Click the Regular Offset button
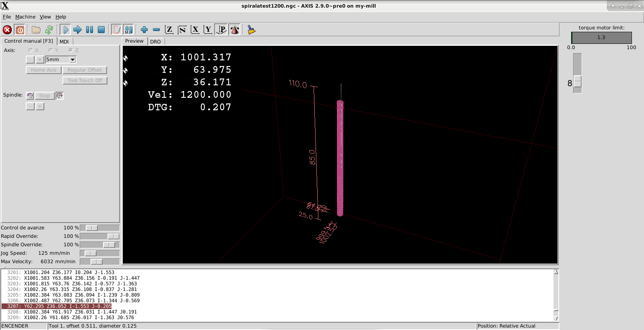This screenshot has height=330, width=644. point(85,70)
